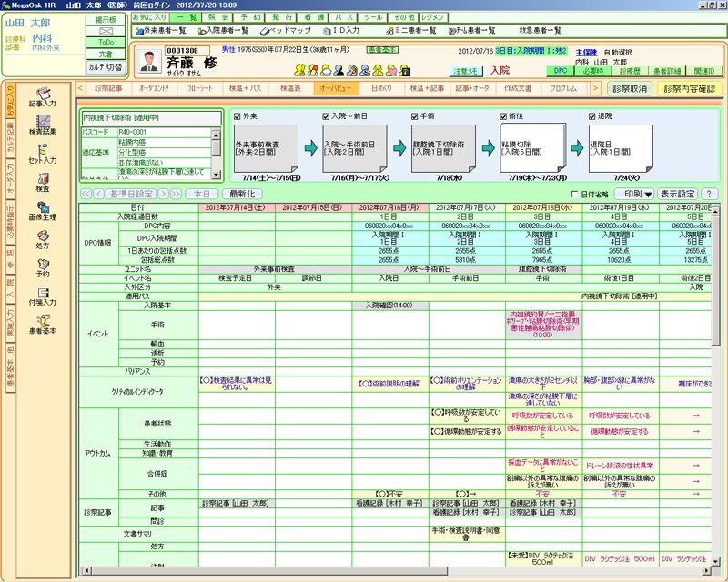The height and width of the screenshot is (582, 728).
Task: Open the 照会 menu
Action: (x=218, y=17)
